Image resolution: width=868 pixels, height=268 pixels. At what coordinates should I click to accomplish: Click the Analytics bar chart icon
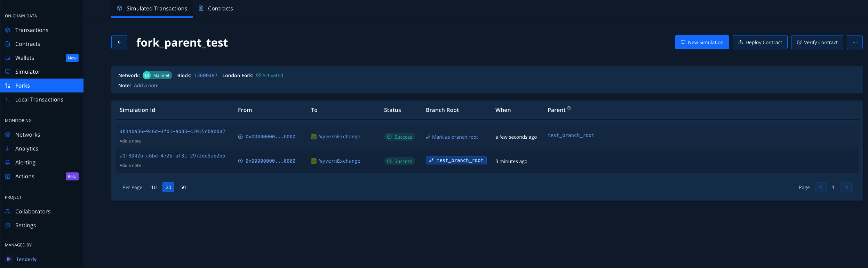coord(8,148)
